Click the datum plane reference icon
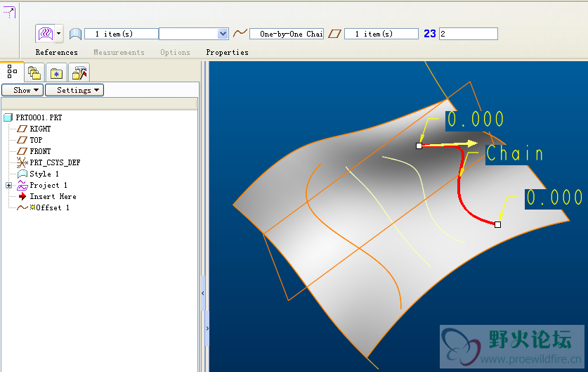Screen dimensions: 588x372 (x=334, y=34)
